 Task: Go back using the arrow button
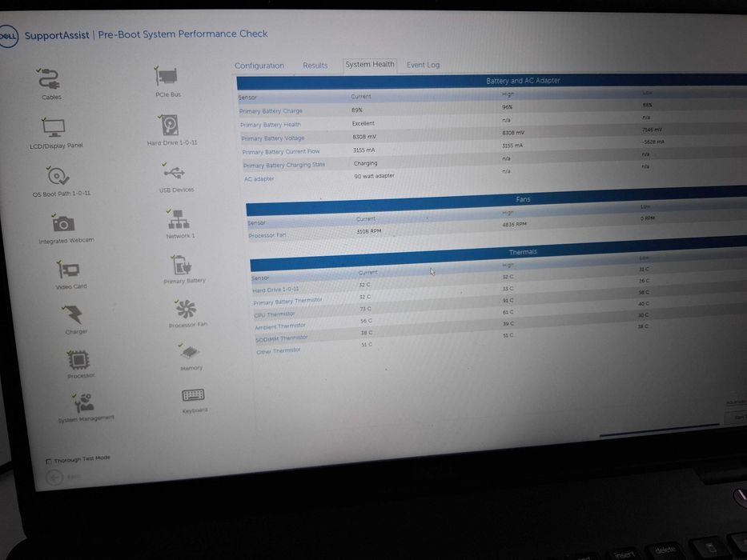54,477
